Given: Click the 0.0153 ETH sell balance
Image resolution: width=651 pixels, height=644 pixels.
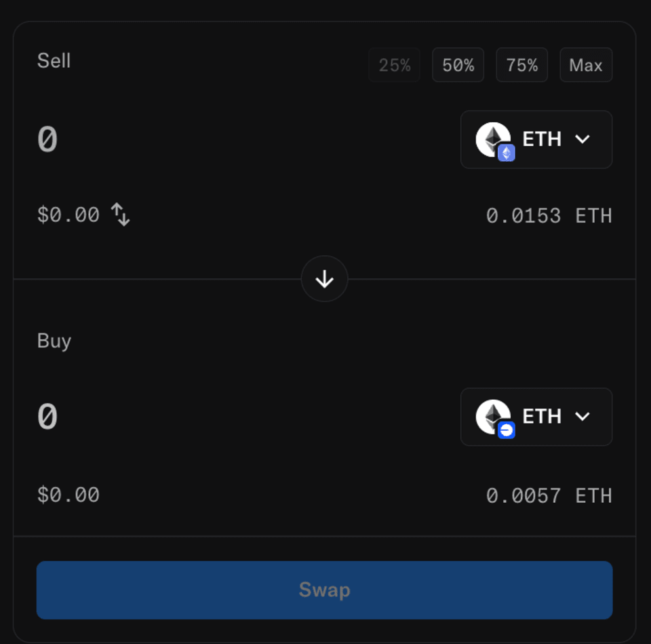Looking at the screenshot, I should click(549, 216).
